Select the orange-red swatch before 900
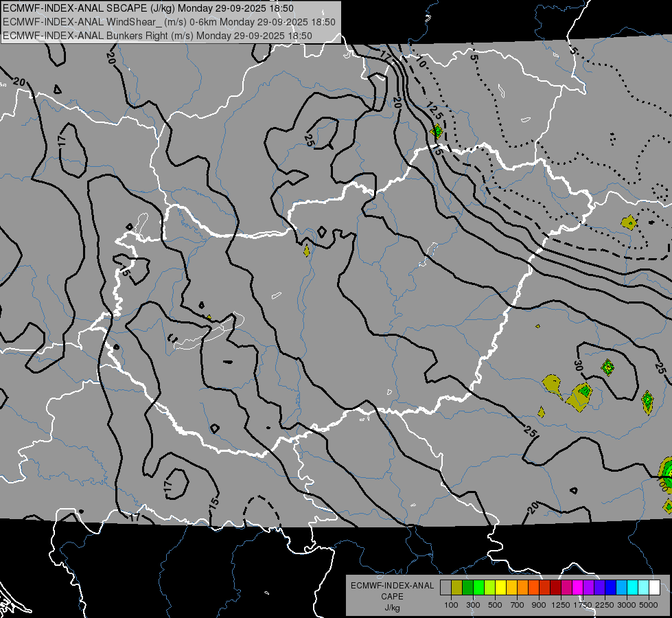672x618 pixels. coord(533,588)
